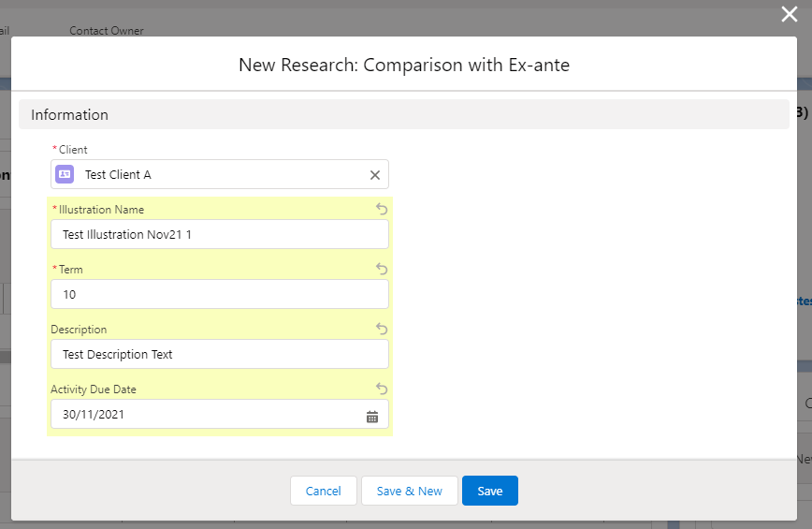Undo changes to Illustration Name
The width and height of the screenshot is (812, 529).
coord(381,209)
